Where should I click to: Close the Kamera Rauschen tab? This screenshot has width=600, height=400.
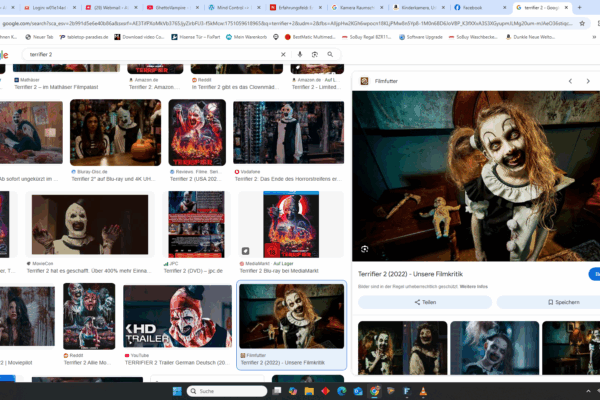382,7
